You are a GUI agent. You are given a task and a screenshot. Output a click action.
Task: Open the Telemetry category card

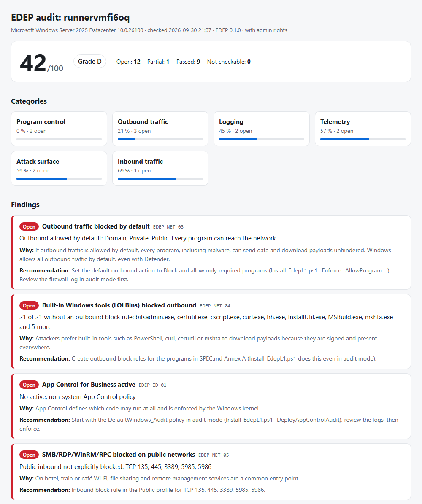coord(363,129)
